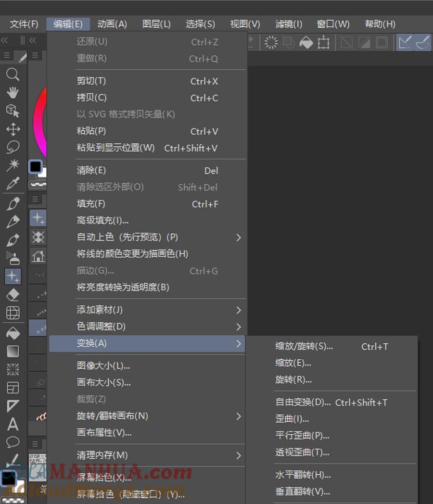Choose 粘贴(P) from the edit menu
This screenshot has width=433, height=504.
[147, 131]
